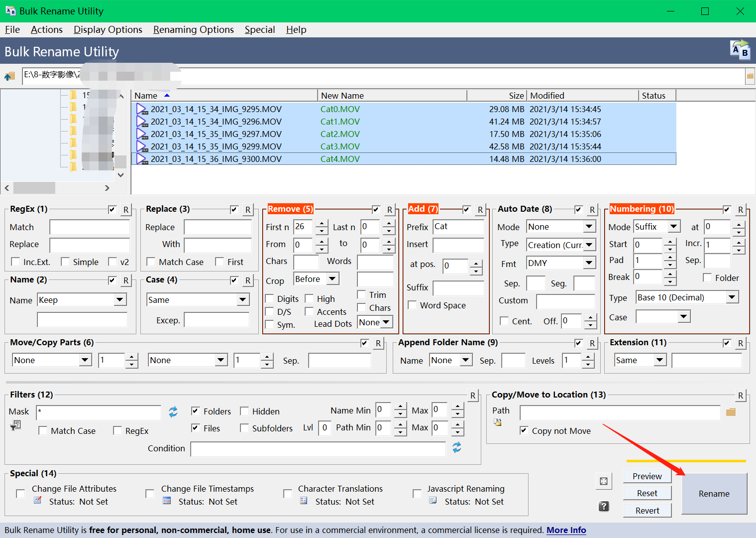
Task: Increase Numbering Start value
Action: pos(670,241)
